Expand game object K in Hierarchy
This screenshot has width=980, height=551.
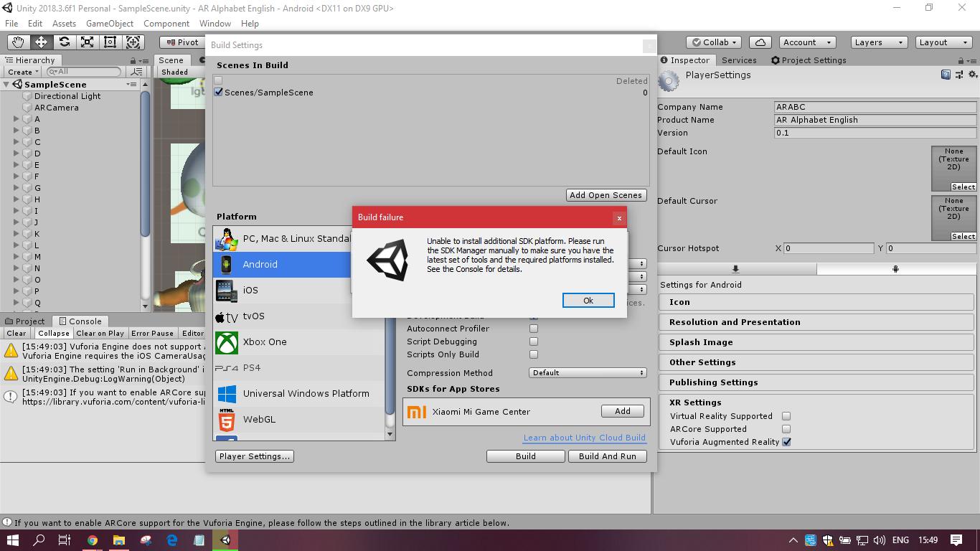click(x=17, y=234)
